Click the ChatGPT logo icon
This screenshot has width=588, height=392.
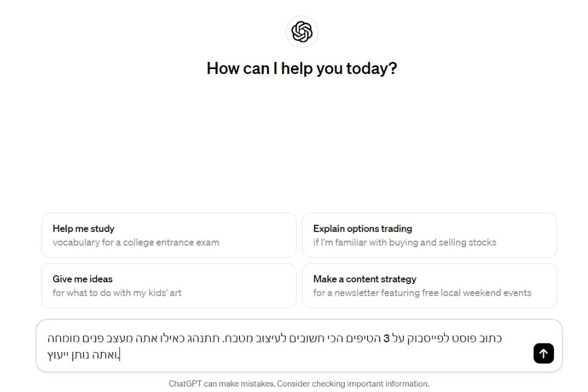click(302, 32)
